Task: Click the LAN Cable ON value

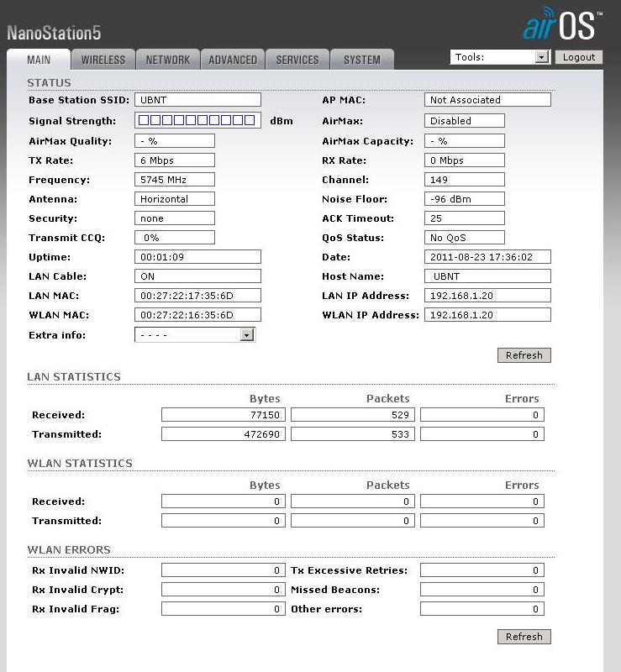Action: coord(197,276)
